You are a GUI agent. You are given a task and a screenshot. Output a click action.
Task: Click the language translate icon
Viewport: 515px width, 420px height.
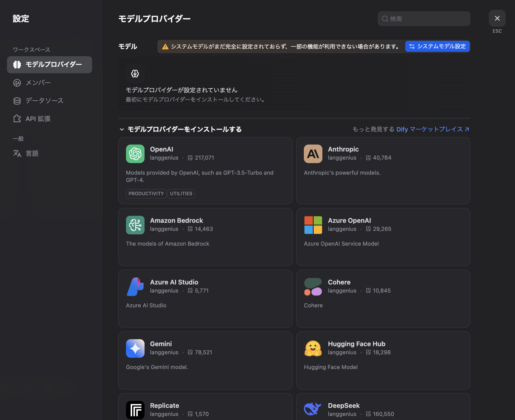(x=17, y=153)
